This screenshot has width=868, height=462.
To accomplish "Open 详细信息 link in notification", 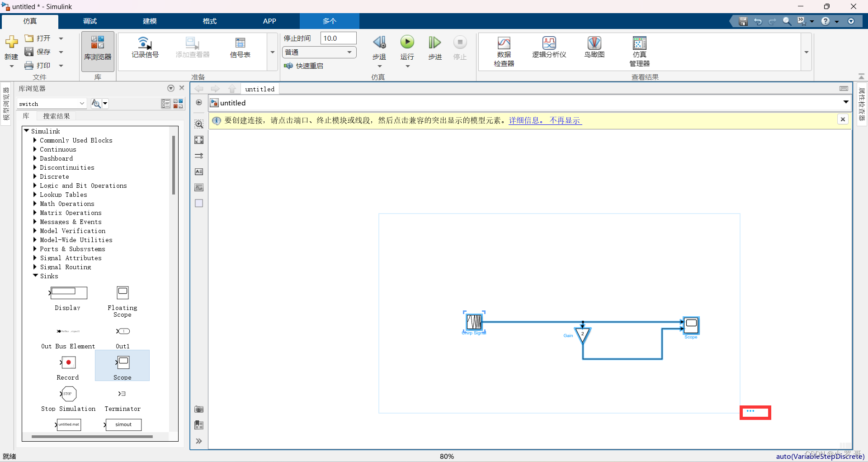I will pos(527,120).
